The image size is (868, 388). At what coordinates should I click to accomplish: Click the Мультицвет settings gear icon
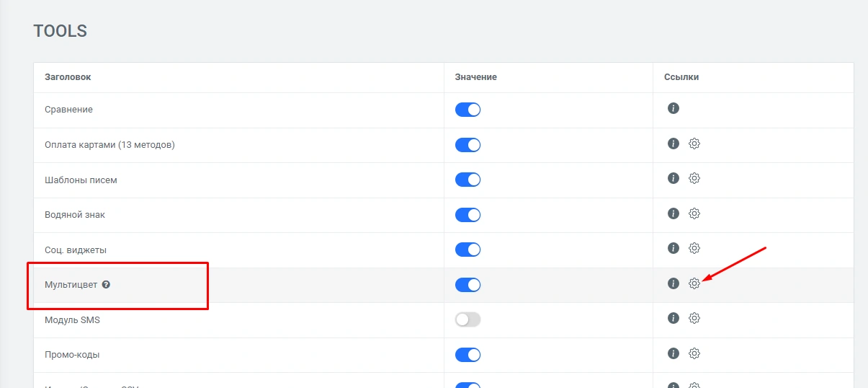[x=694, y=283]
